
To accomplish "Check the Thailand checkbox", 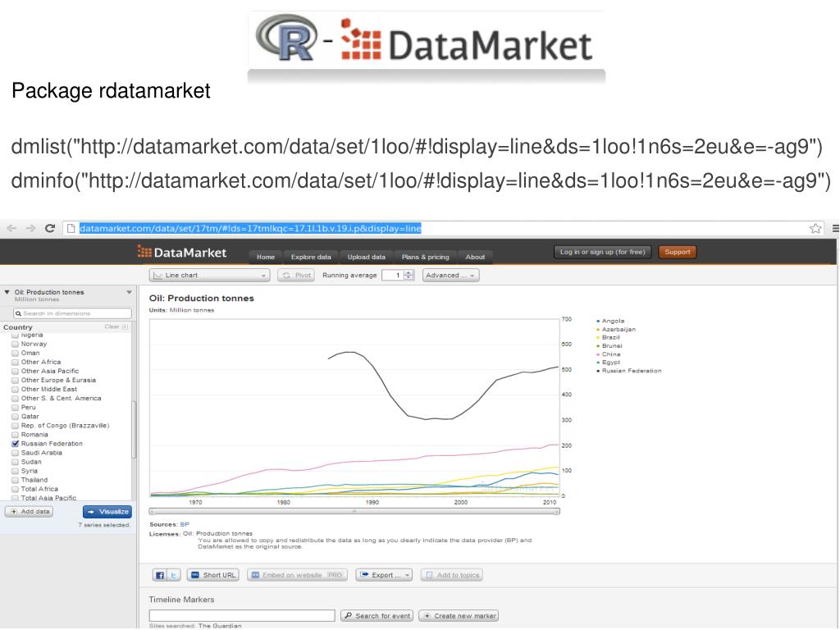I will pyautogui.click(x=16, y=481).
